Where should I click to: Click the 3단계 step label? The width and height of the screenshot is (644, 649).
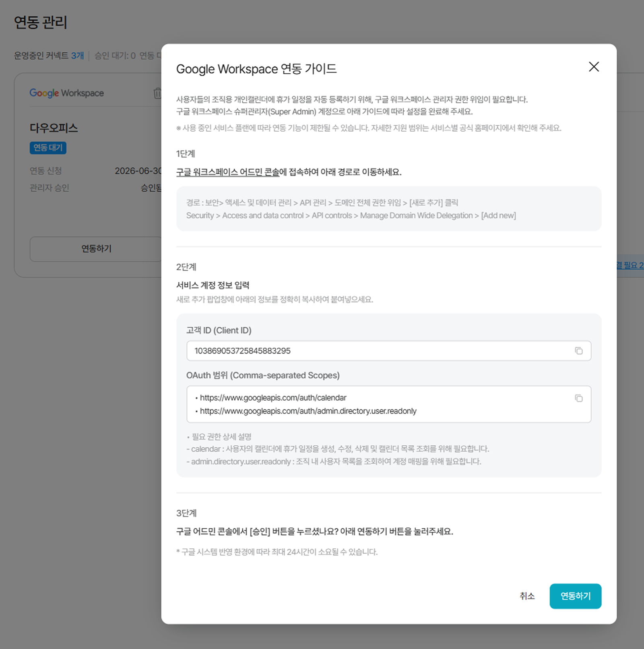186,513
